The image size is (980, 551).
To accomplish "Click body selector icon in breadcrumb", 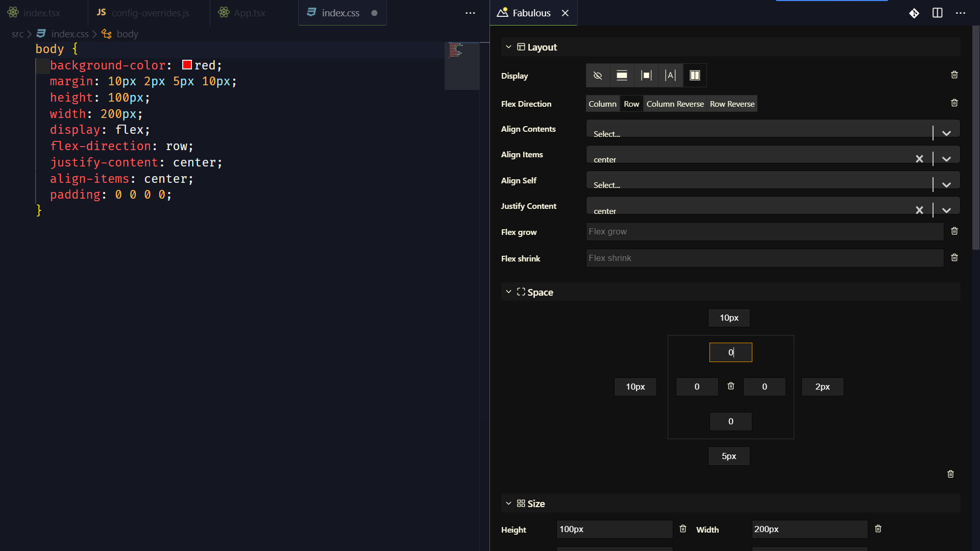I will 106,34.
